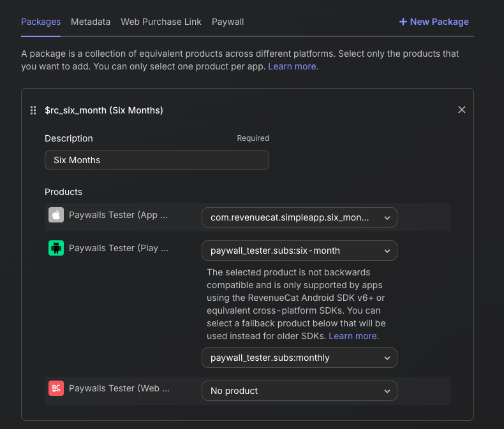504x429 pixels.
Task: Click the plus icon beside New Package
Action: point(403,22)
